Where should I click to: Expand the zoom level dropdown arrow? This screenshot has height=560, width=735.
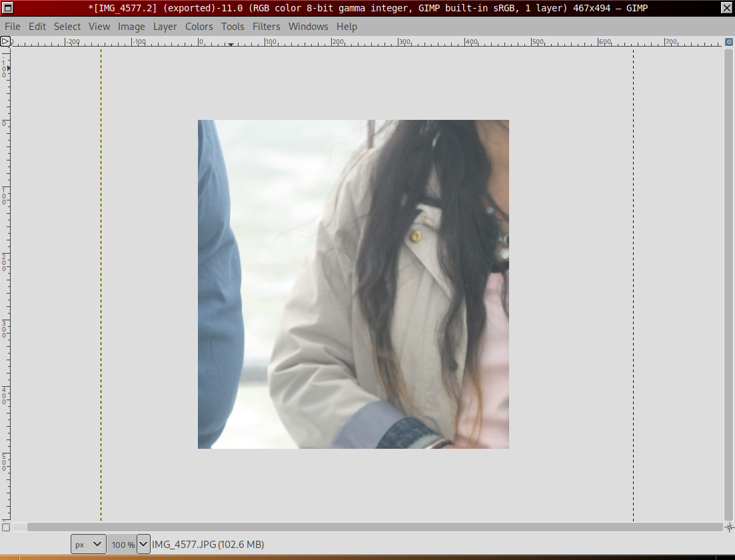click(x=143, y=544)
